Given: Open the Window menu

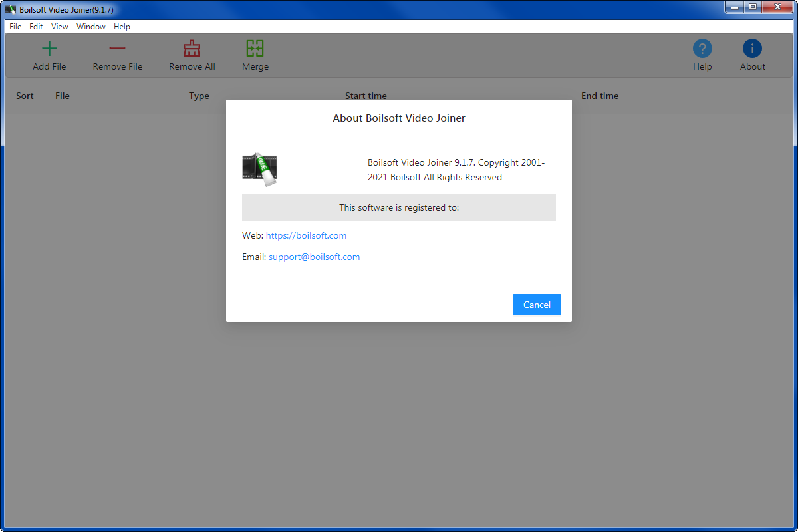Looking at the screenshot, I should 91,27.
